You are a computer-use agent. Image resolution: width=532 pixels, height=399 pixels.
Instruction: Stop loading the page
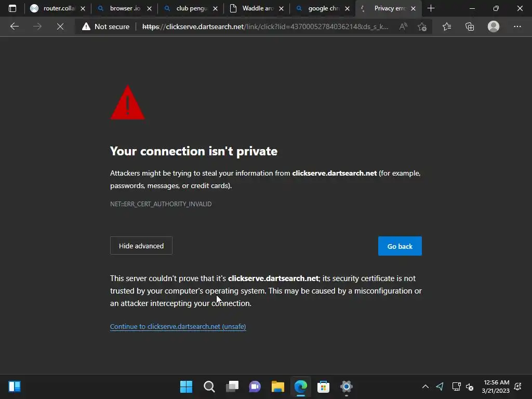tap(60, 26)
